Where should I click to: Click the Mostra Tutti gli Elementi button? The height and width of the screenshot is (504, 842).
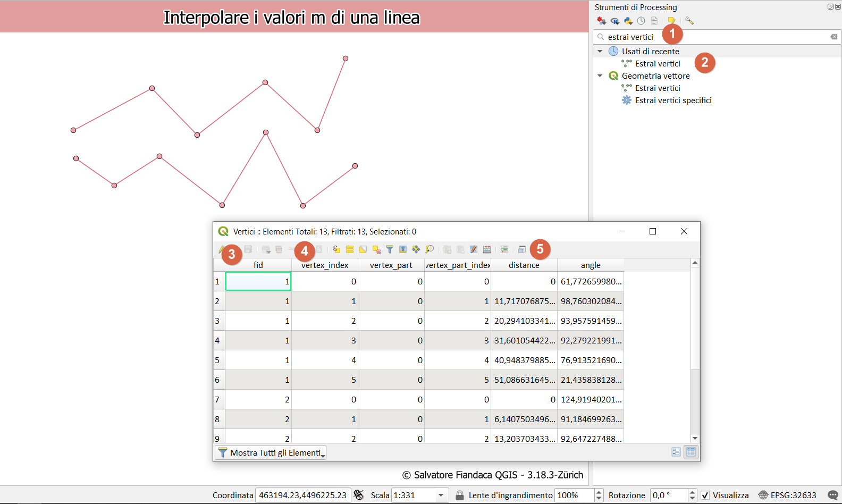click(x=271, y=452)
